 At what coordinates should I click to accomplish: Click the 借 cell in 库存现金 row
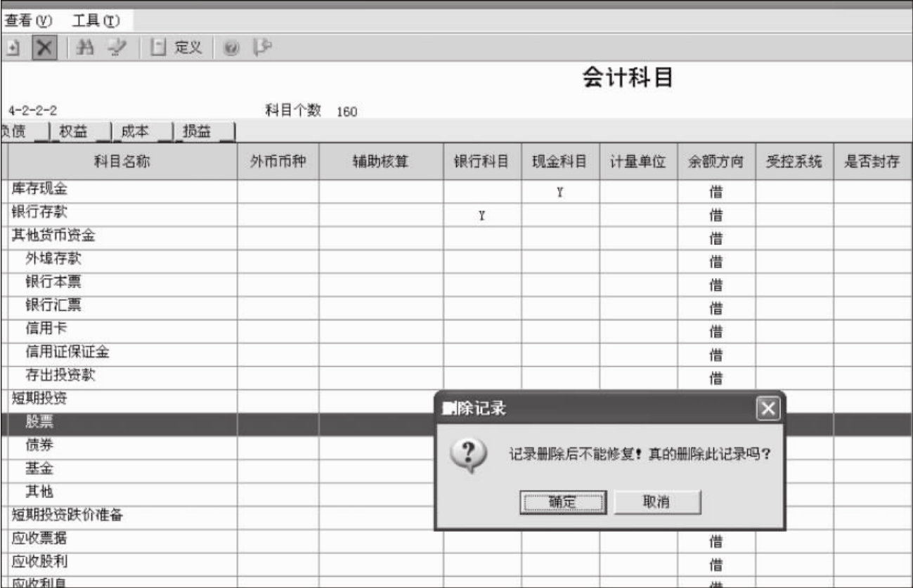[716, 192]
